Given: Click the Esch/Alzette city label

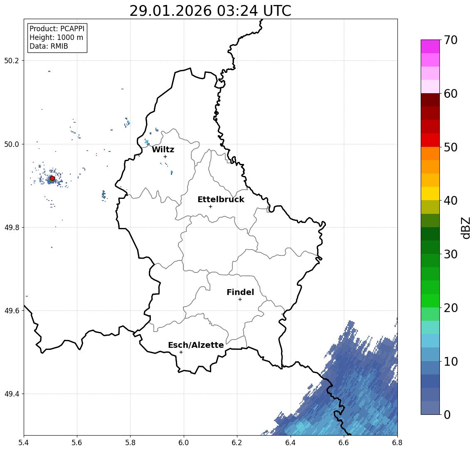Looking at the screenshot, I should point(196,345).
